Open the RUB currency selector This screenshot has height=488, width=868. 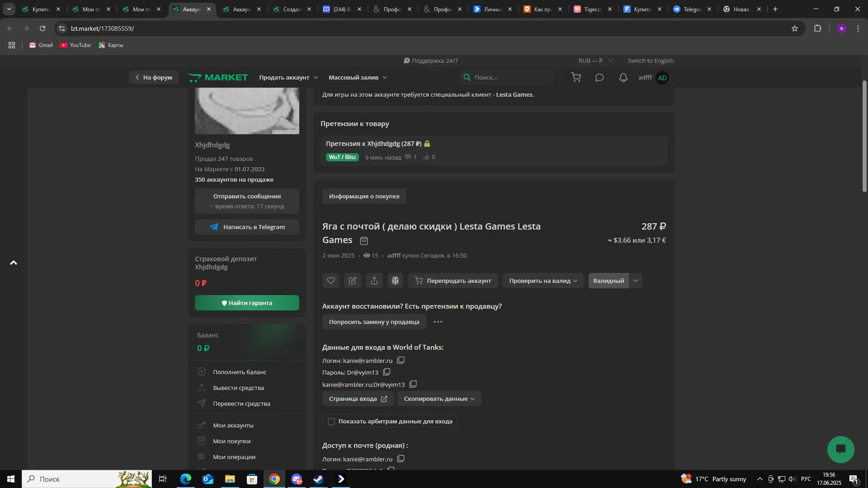[x=595, y=61]
